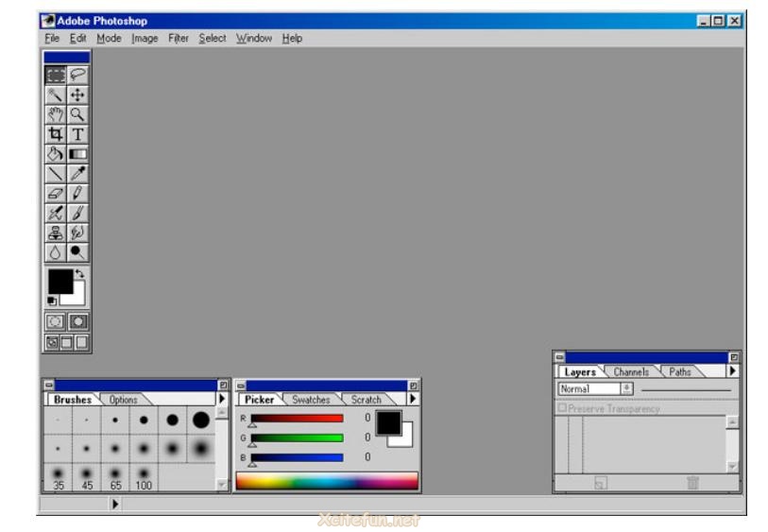Click the red R slider in Picker
This screenshot has width=768, height=532.
pos(297,419)
